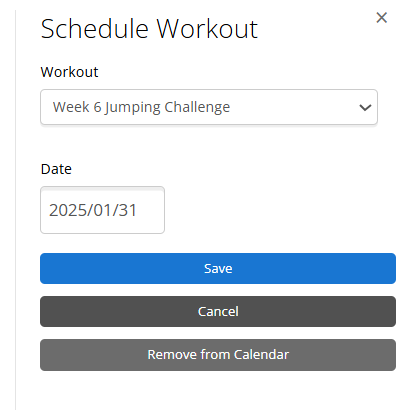Close the Schedule Workout dialog via X
The width and height of the screenshot is (403, 410).
(x=381, y=18)
